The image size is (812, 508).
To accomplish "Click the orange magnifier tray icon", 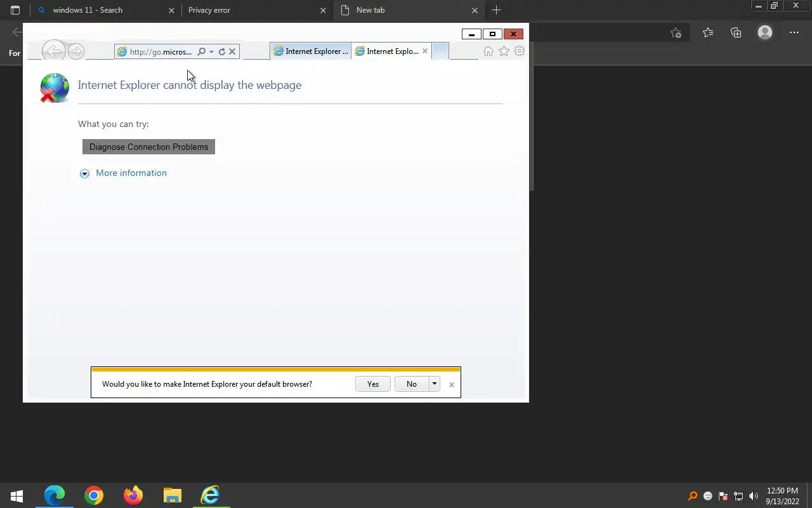I will tap(693, 496).
